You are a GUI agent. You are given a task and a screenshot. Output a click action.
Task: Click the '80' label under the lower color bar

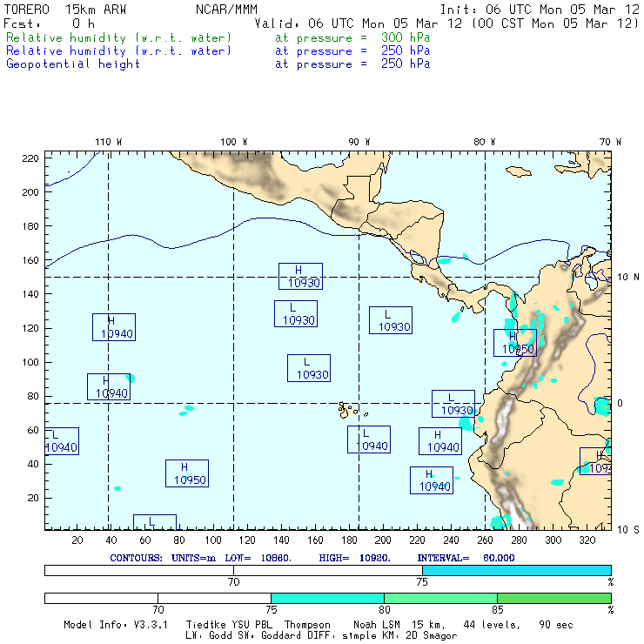tap(385, 610)
